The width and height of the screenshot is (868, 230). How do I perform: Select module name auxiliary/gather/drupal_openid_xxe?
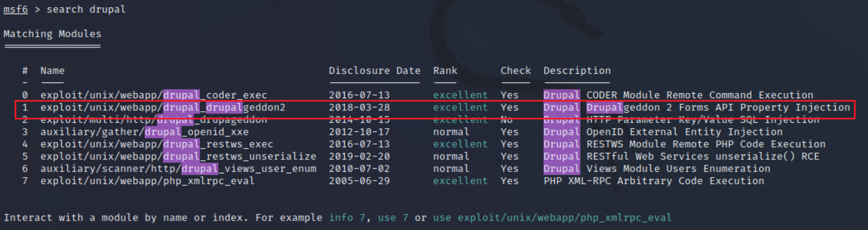(x=145, y=132)
